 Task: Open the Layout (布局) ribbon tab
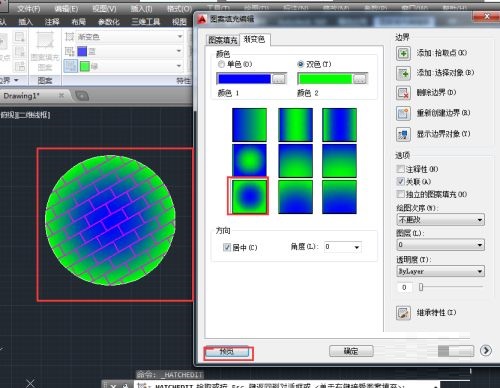tap(79, 22)
